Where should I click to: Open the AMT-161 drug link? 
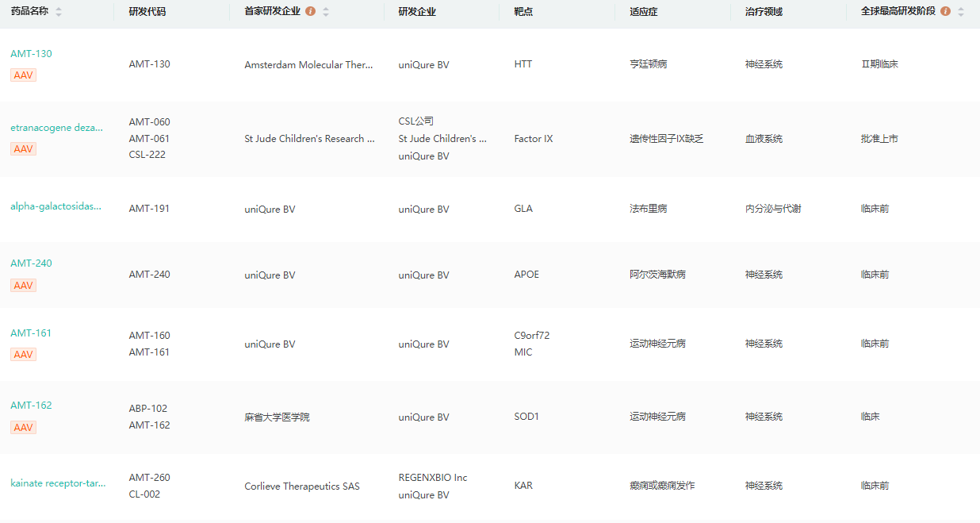click(31, 333)
